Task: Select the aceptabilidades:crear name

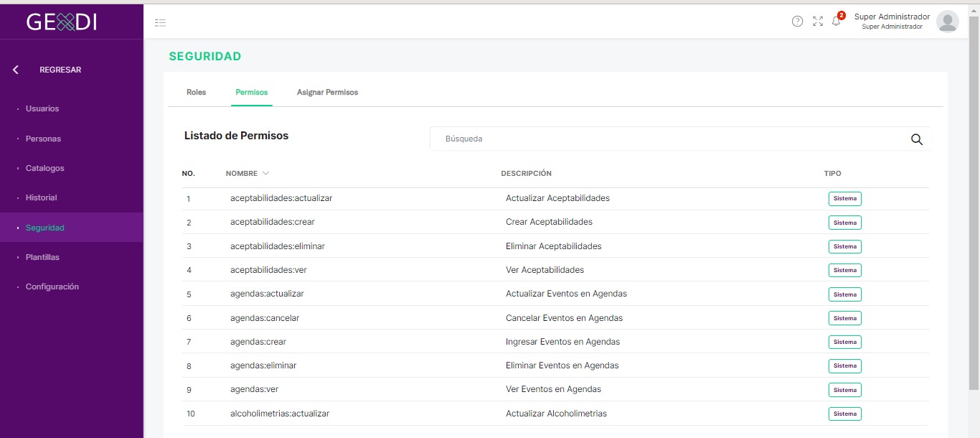Action: point(273,222)
